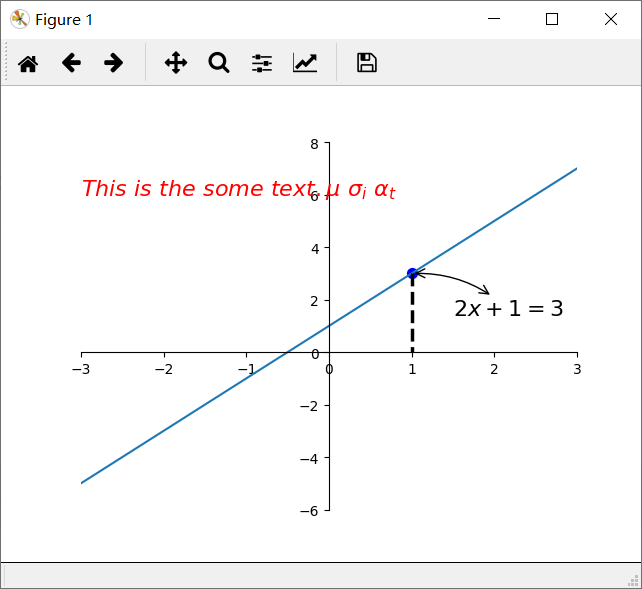Click the y-axis tick label 2
This screenshot has width=642, height=589.
(x=314, y=301)
